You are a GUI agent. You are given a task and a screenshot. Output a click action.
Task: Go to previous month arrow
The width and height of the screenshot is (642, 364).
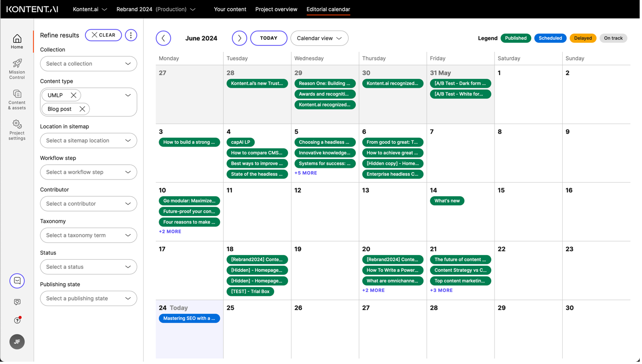pyautogui.click(x=163, y=38)
